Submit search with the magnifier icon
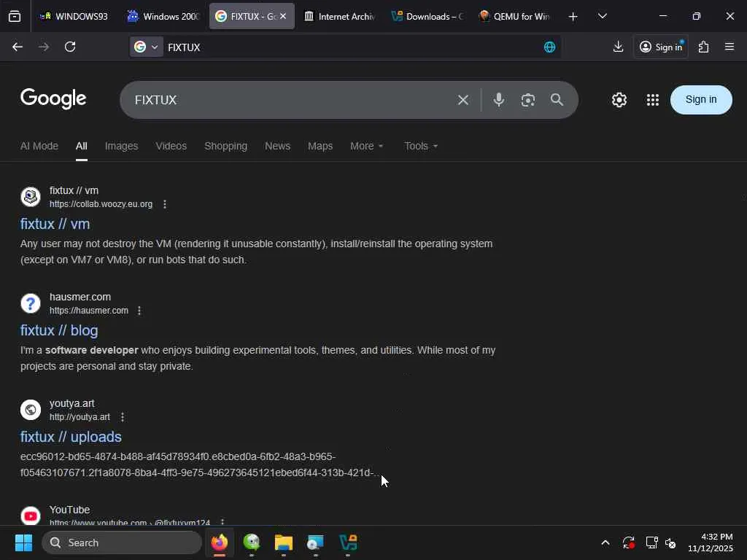 (x=557, y=99)
